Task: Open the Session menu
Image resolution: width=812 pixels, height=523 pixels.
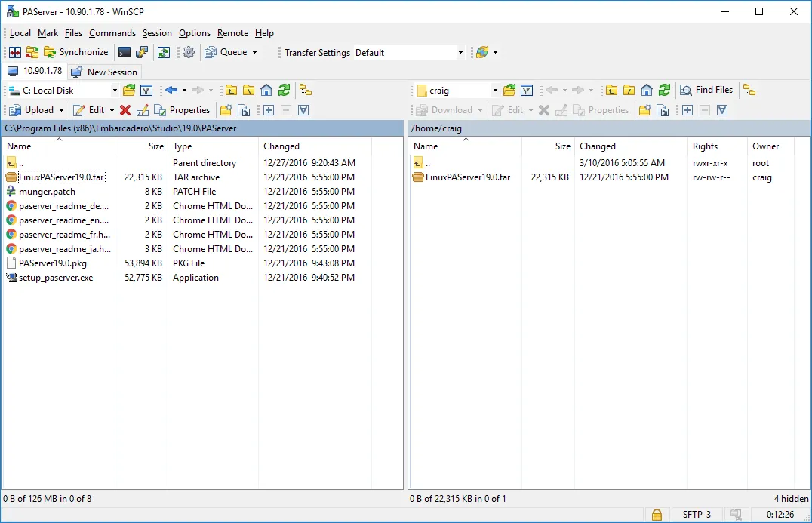Action: pyautogui.click(x=157, y=33)
